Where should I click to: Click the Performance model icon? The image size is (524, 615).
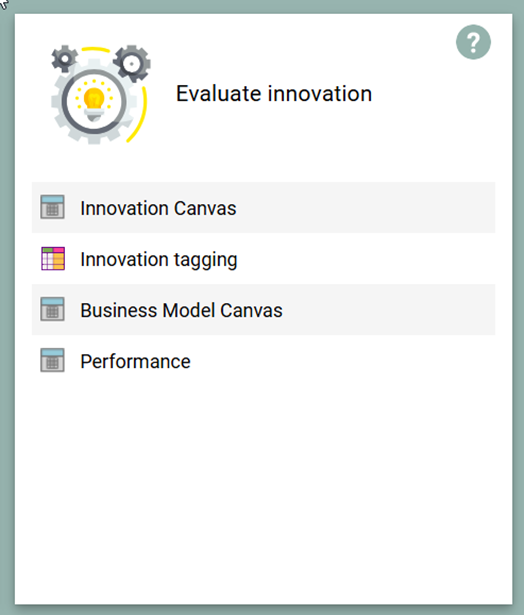[x=53, y=360]
